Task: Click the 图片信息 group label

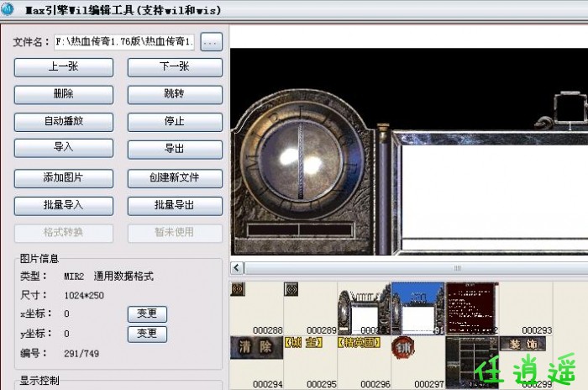Action: (39, 259)
